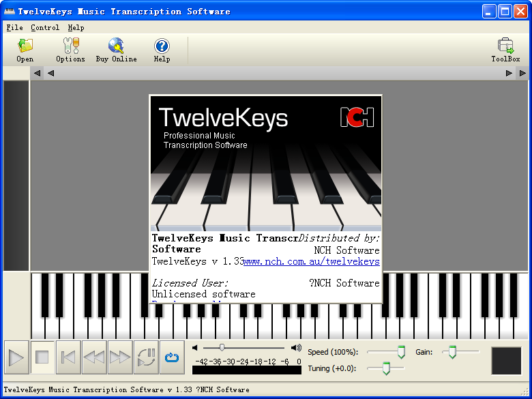Stop playback with the square Stop button

click(x=42, y=357)
